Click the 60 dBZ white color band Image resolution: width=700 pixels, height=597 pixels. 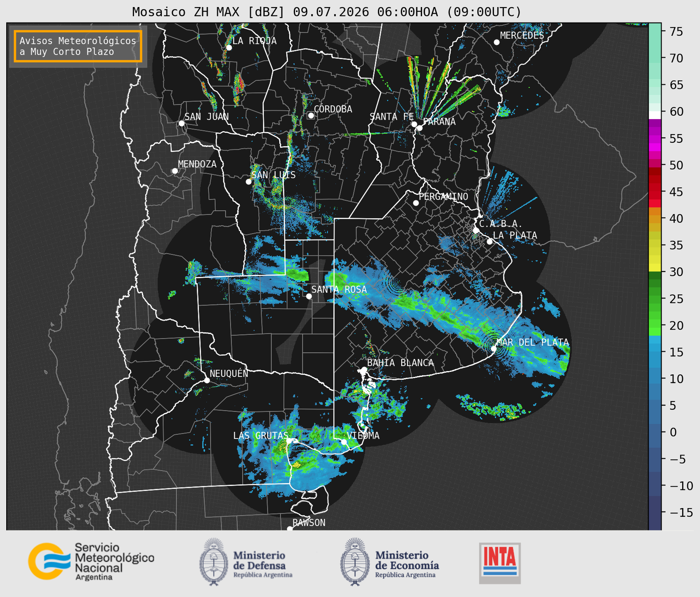click(655, 115)
